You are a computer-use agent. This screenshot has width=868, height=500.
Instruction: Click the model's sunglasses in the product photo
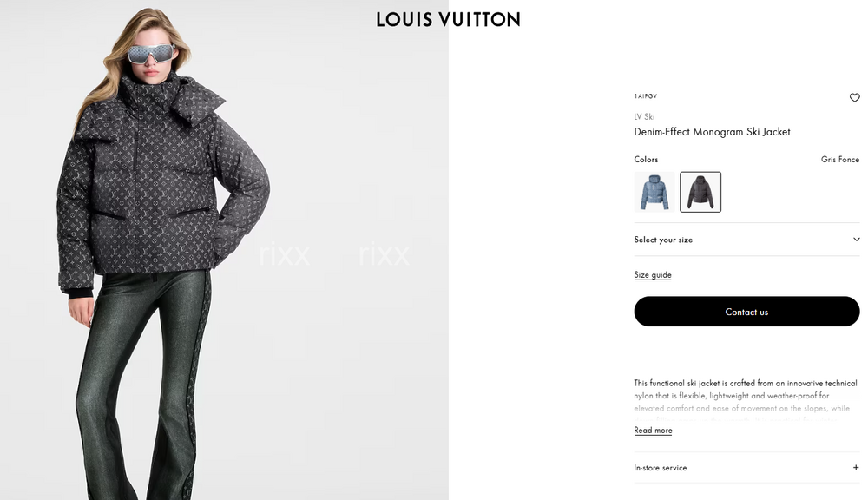[150, 55]
